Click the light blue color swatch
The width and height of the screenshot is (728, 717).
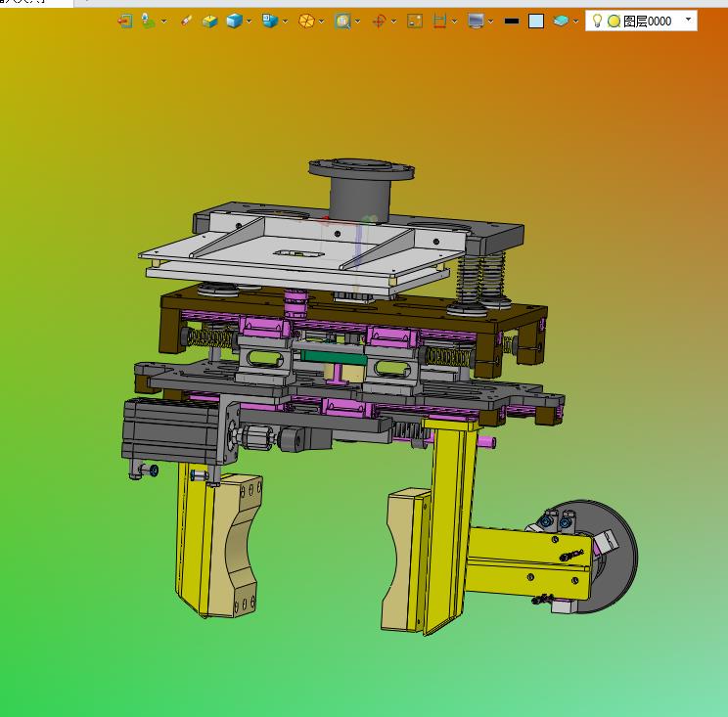pyautogui.click(x=536, y=21)
